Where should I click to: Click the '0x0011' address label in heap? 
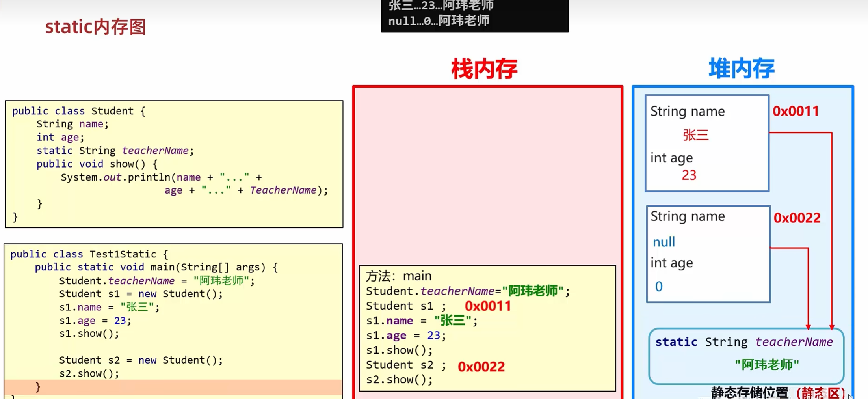pyautogui.click(x=796, y=111)
